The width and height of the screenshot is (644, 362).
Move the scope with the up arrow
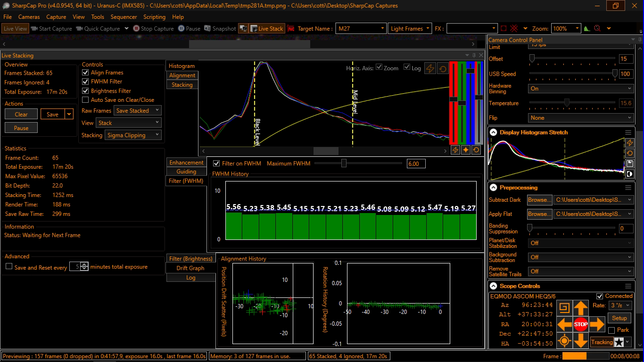pos(581,309)
